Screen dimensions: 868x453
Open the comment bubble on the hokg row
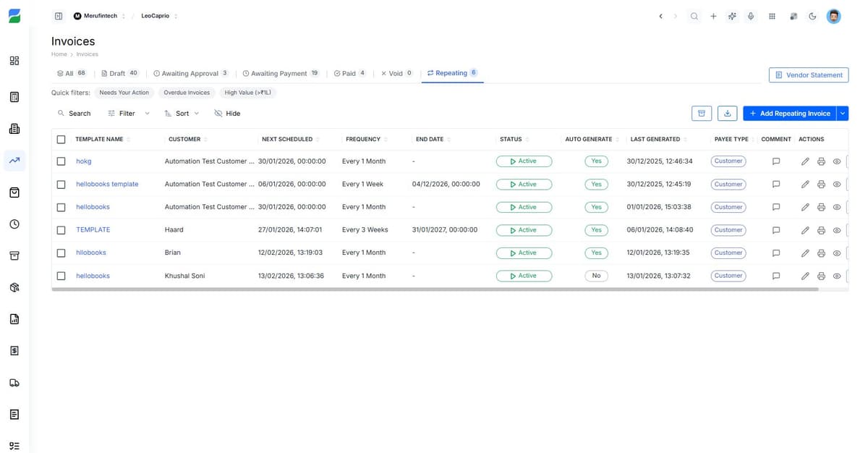(x=776, y=161)
